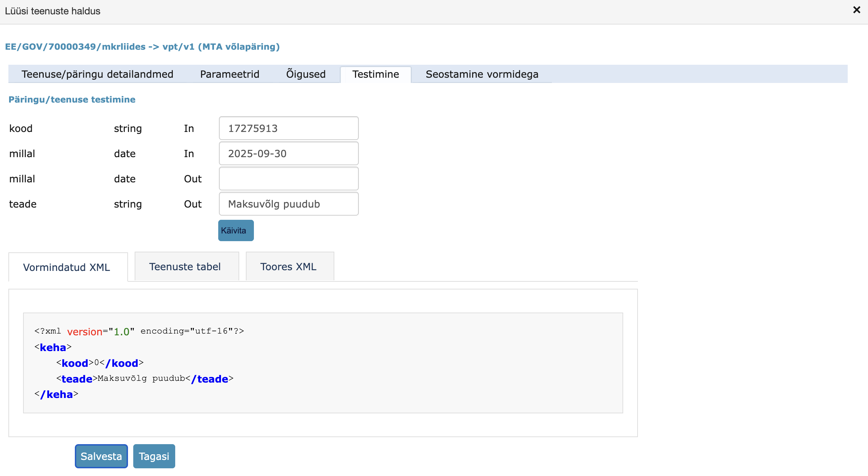Open the Toores XML tab

(x=288, y=267)
